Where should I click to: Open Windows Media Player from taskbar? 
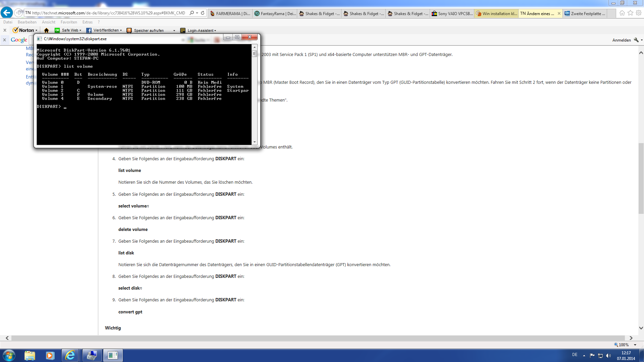coord(50,355)
